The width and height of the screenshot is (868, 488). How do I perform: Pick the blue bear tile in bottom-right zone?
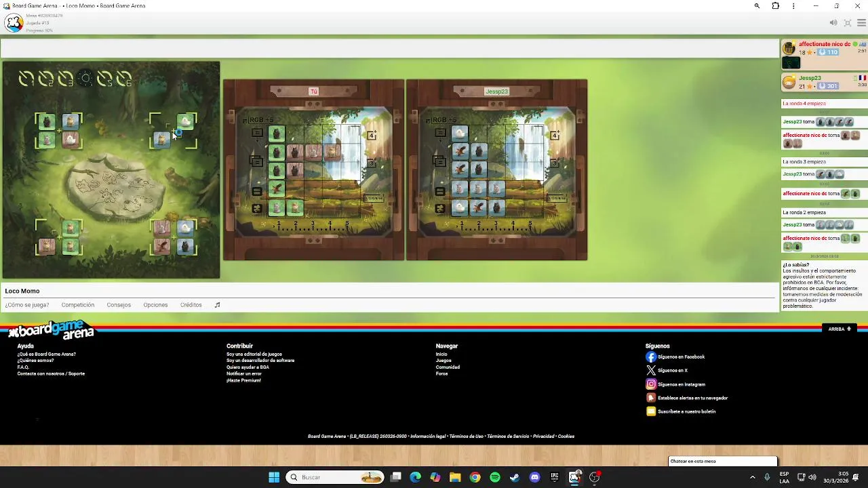click(x=185, y=246)
